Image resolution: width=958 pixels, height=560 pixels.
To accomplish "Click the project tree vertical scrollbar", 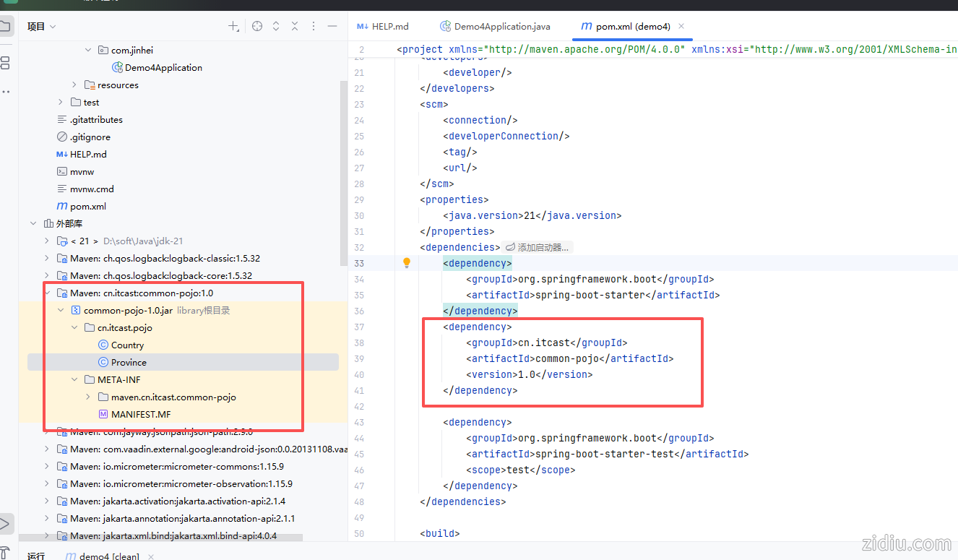I will [343, 173].
